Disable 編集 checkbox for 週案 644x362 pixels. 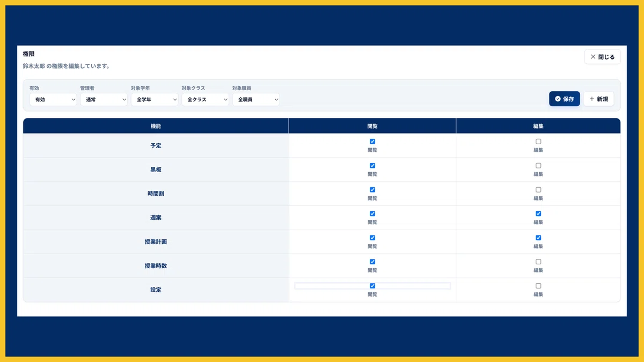(x=538, y=214)
